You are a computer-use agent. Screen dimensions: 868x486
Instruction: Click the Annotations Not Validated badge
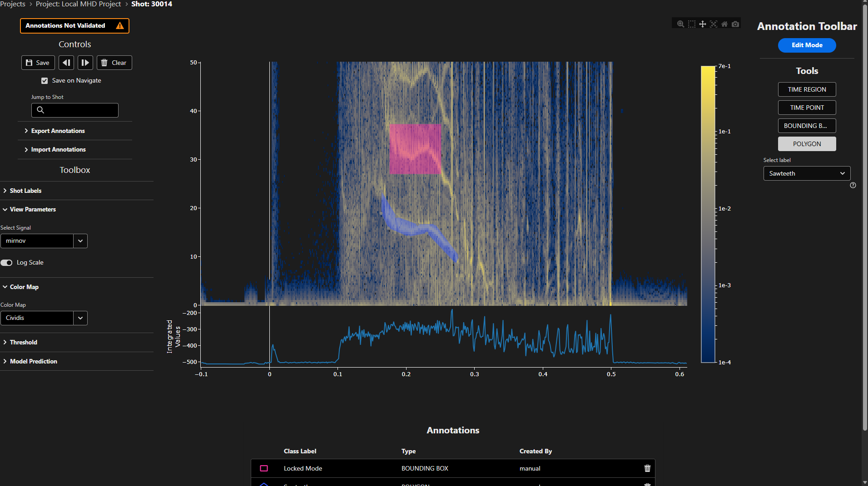tap(74, 26)
